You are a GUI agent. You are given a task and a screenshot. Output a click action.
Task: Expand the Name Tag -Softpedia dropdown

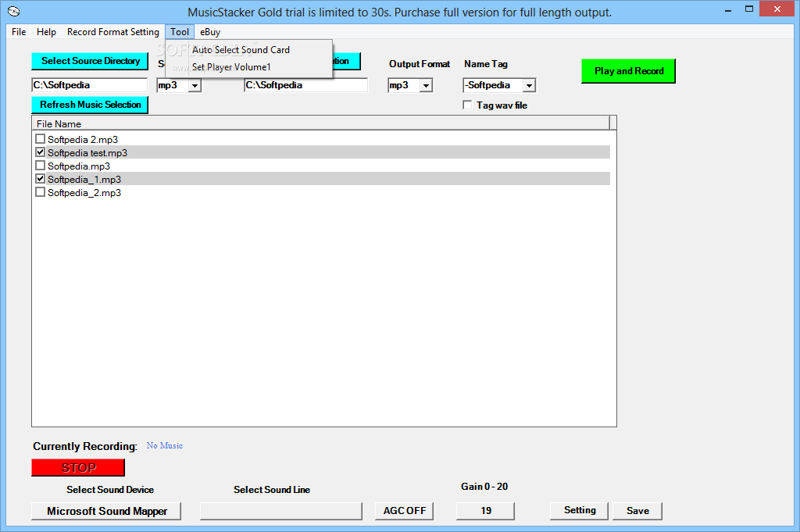tap(529, 86)
